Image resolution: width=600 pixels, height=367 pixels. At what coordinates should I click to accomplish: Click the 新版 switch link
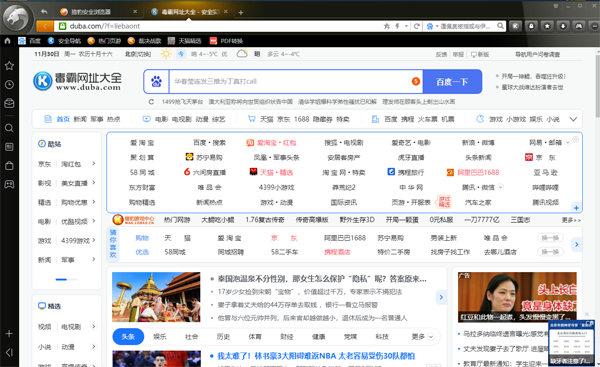pos(480,54)
